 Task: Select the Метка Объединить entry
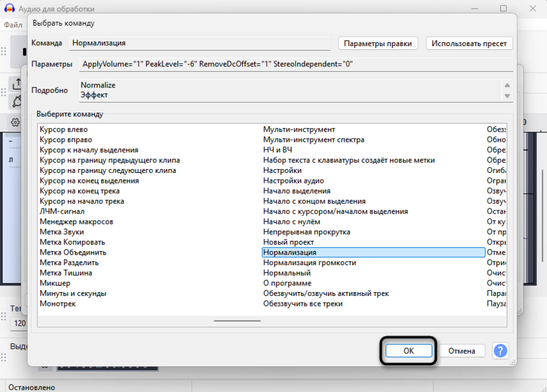(73, 253)
